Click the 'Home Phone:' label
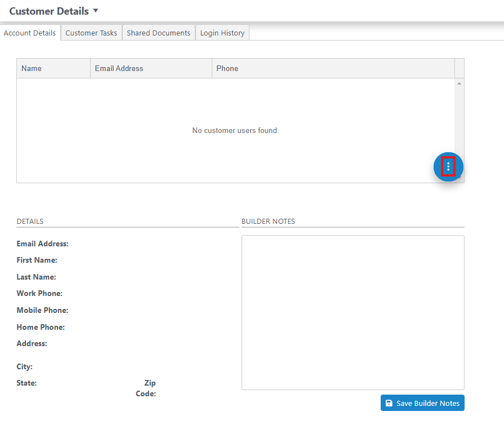Image resolution: width=504 pixels, height=429 pixels. [x=41, y=327]
